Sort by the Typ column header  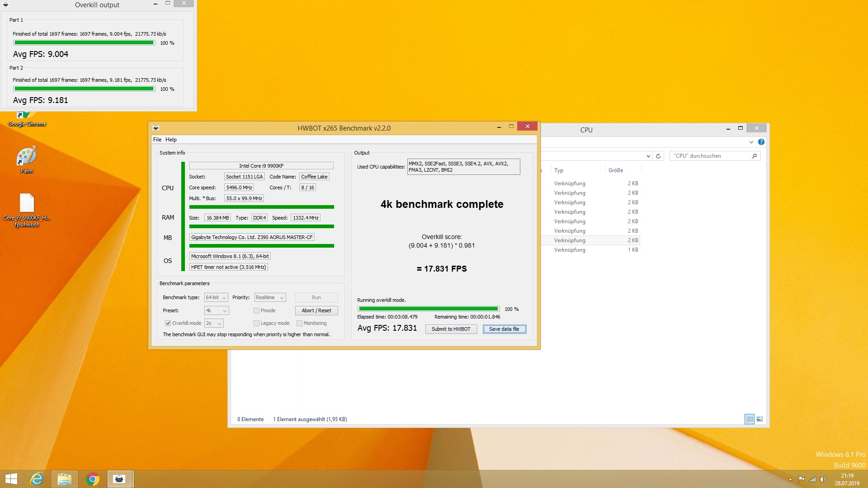[x=578, y=170]
